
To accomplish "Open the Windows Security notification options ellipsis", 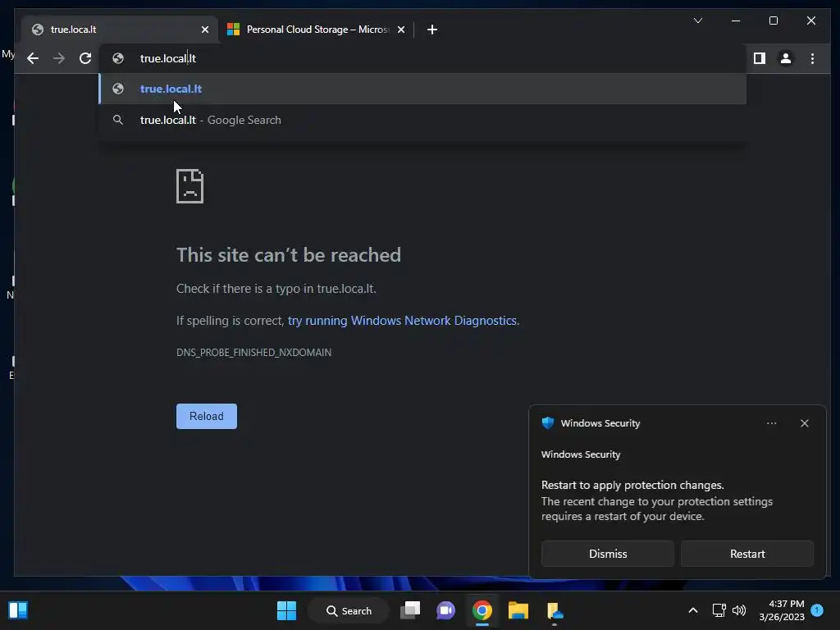I will [x=771, y=423].
